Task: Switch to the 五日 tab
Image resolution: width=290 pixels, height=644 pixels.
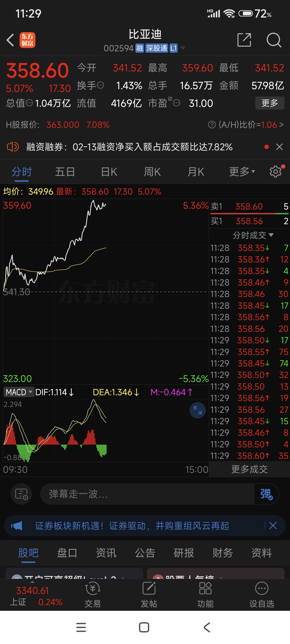Action: (x=65, y=172)
